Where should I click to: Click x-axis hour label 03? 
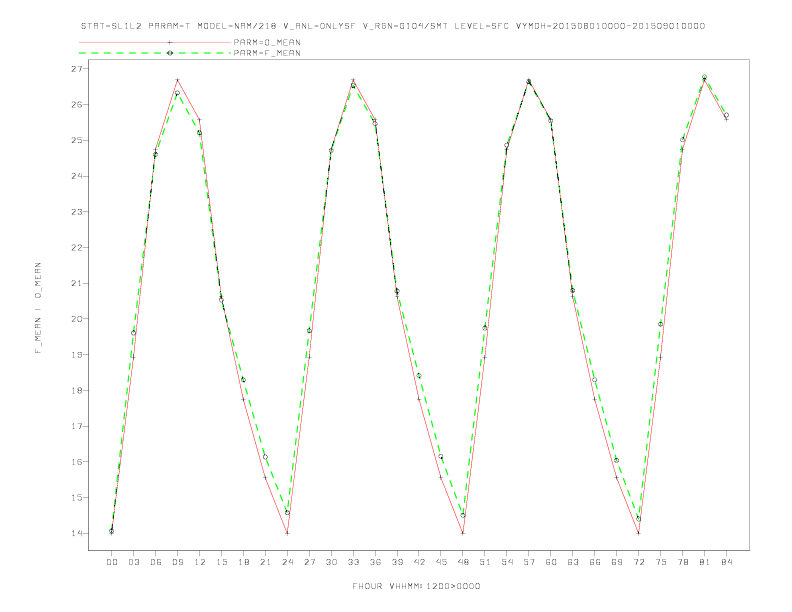point(133,562)
